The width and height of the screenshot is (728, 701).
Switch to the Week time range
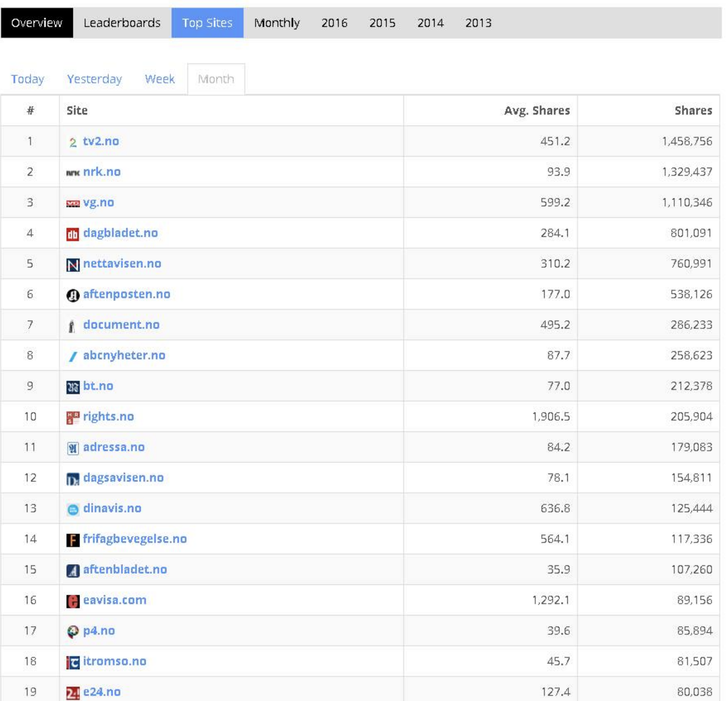[160, 79]
